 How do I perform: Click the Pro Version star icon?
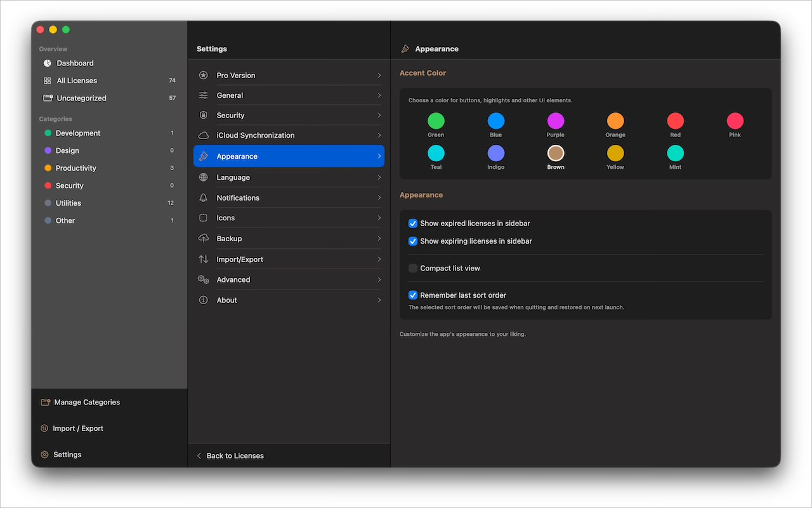tap(203, 75)
